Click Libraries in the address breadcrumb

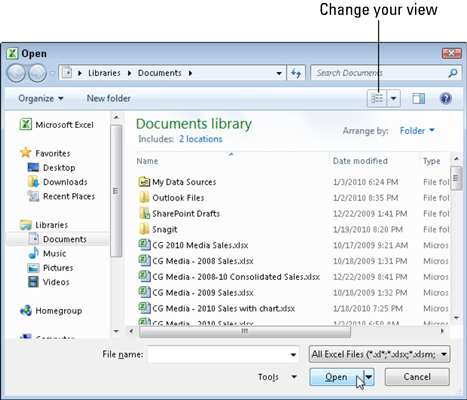pyautogui.click(x=104, y=73)
